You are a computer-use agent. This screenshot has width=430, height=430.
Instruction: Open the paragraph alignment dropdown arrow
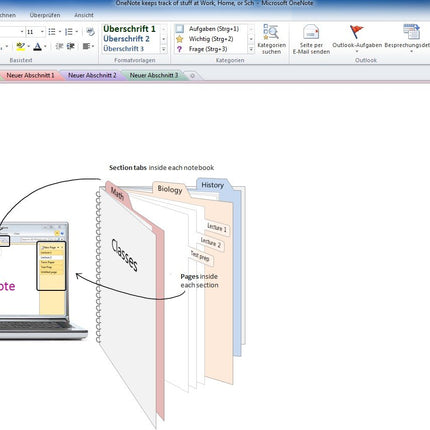point(93,46)
